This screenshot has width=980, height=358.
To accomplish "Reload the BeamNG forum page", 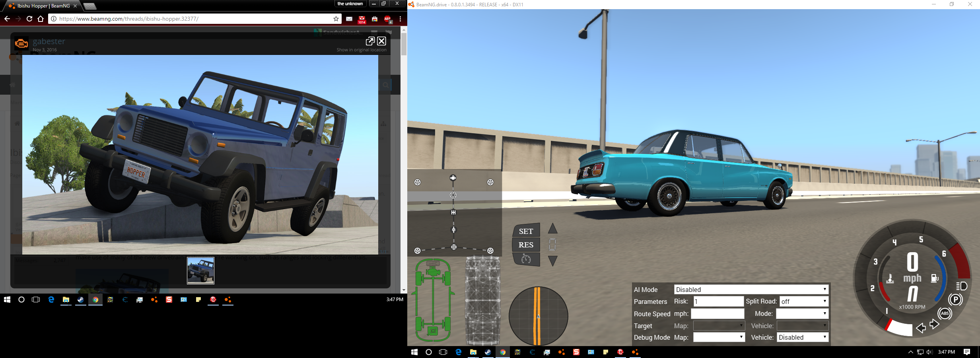I will 29,19.
